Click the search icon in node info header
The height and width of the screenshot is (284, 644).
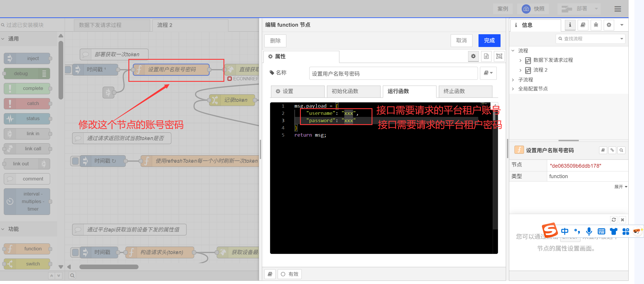[621, 150]
